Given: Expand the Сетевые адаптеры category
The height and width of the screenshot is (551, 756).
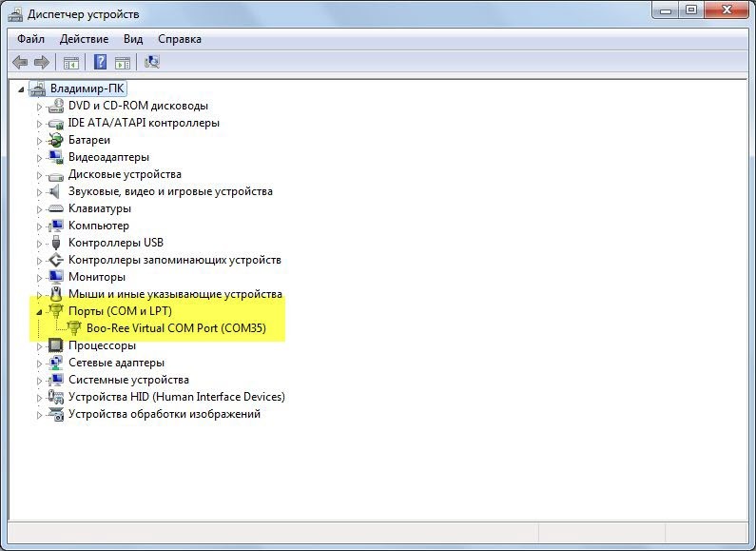Looking at the screenshot, I should (x=40, y=364).
